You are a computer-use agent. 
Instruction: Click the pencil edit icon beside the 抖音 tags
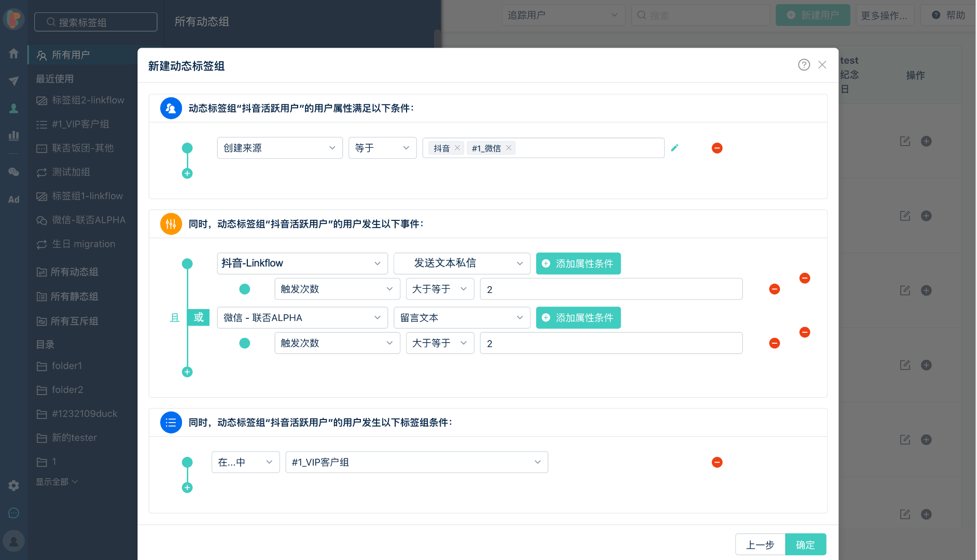(x=675, y=148)
